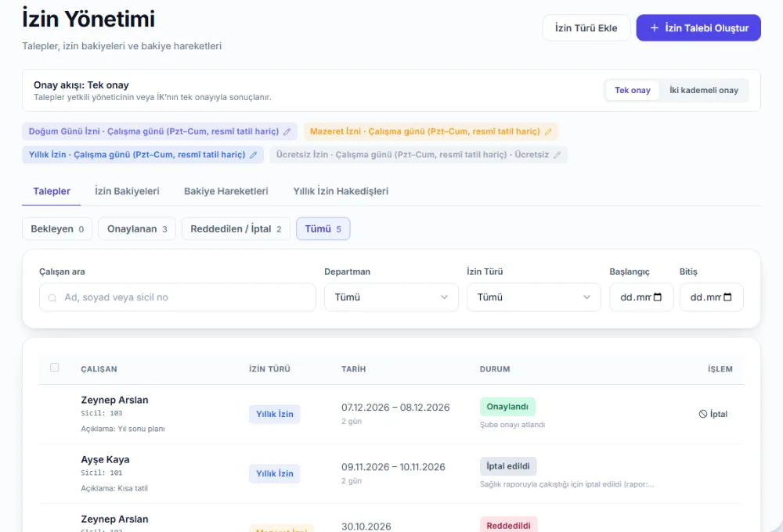Click the İzin Türü Ekle button
Screen dimensions: 783x532
click(x=586, y=28)
